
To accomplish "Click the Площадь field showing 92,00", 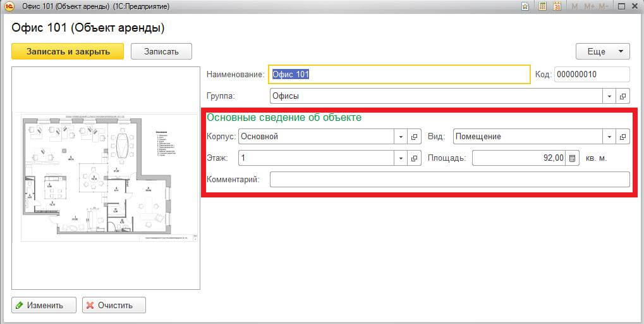I will pyautogui.click(x=519, y=158).
